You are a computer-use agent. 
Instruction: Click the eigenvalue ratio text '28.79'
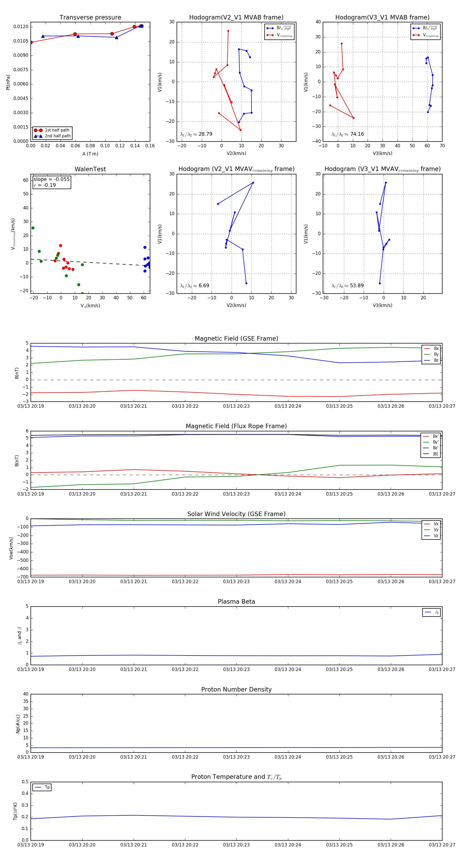[205, 134]
